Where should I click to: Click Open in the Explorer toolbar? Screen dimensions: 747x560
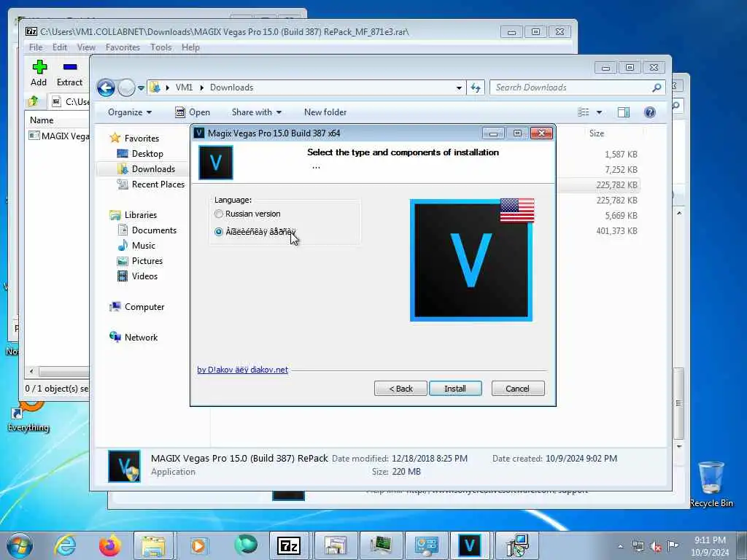193,112
